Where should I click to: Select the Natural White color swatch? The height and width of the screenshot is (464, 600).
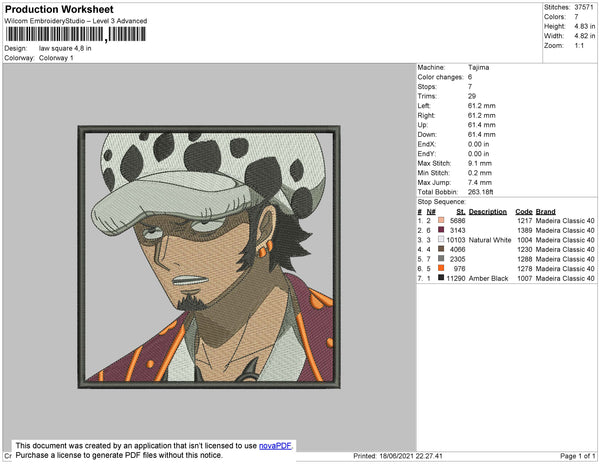coord(441,239)
